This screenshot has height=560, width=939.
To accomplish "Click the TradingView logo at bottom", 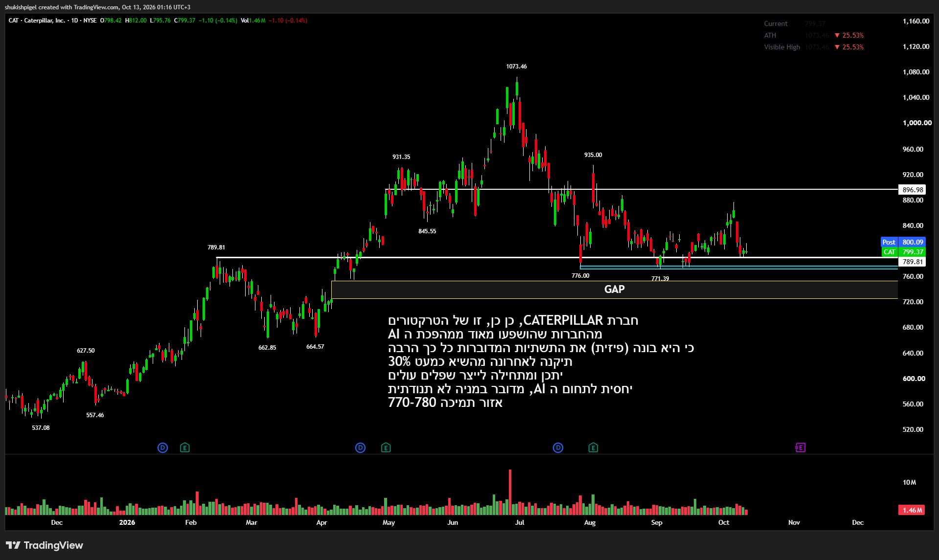I will [45, 545].
